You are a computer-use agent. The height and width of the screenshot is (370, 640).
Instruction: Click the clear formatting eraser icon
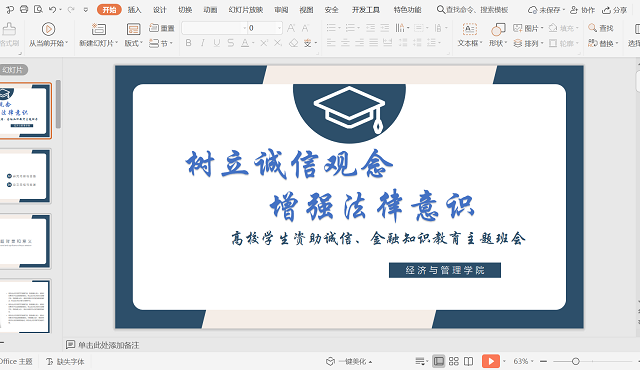coord(293,43)
